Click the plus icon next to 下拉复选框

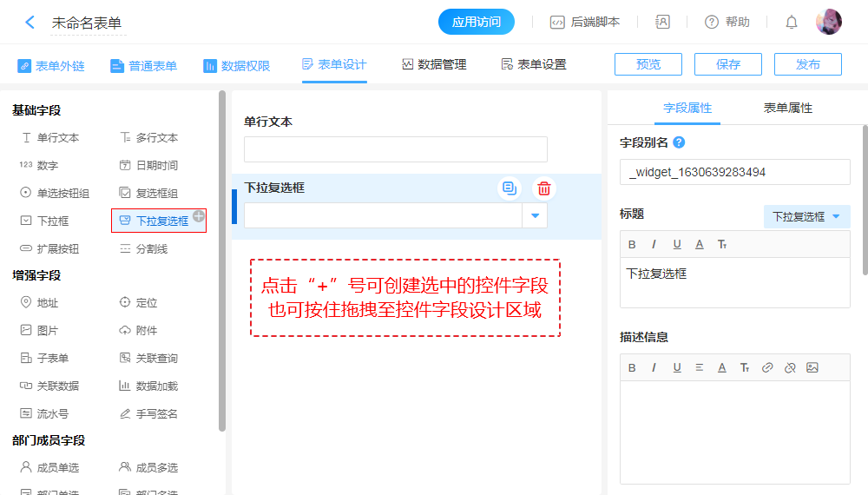pos(199,215)
